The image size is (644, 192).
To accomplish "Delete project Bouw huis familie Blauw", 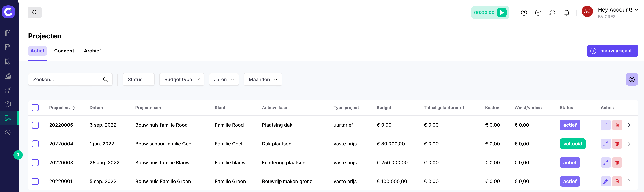I will click(x=617, y=163).
